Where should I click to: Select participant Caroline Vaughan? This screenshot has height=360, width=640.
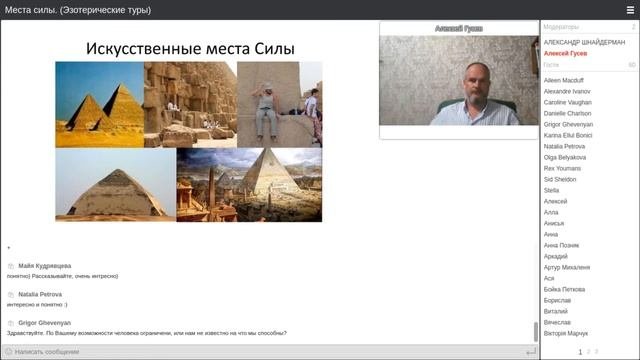[567, 102]
